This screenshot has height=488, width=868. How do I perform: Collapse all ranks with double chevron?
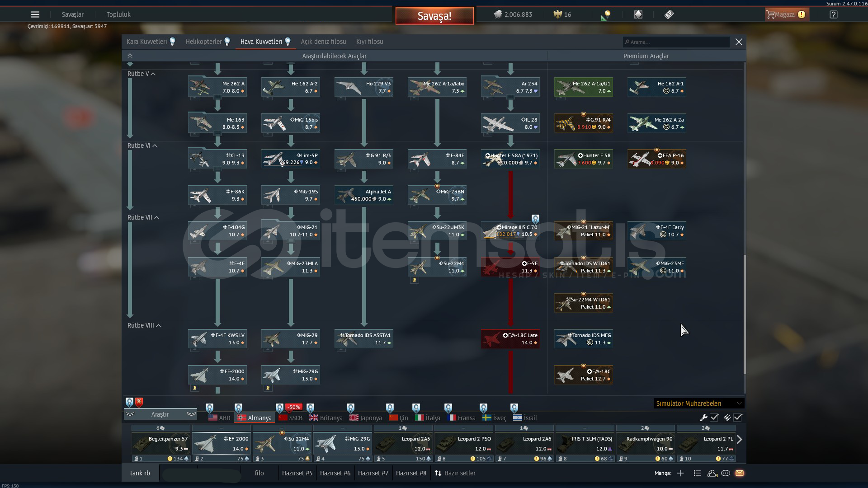pos(130,56)
